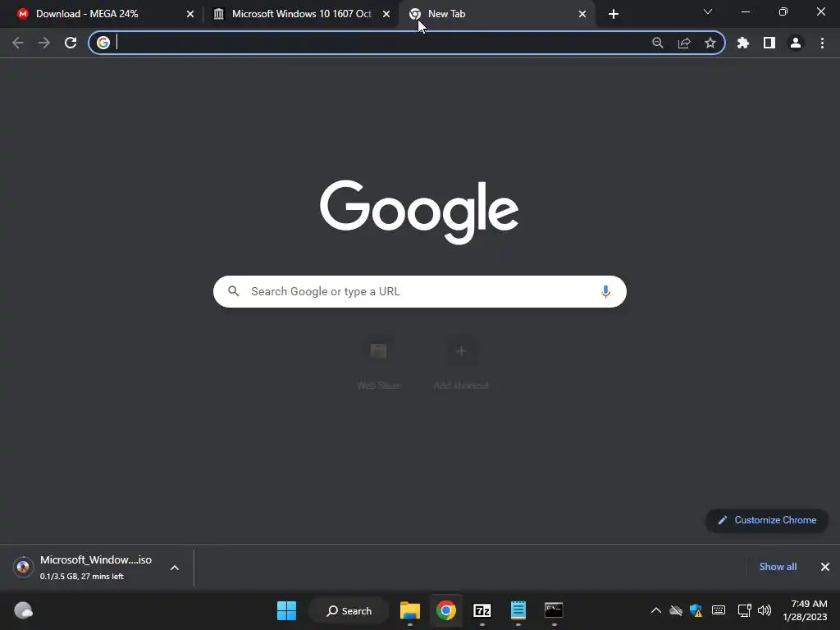Click the Google logo
840x630 pixels.
coord(419,212)
